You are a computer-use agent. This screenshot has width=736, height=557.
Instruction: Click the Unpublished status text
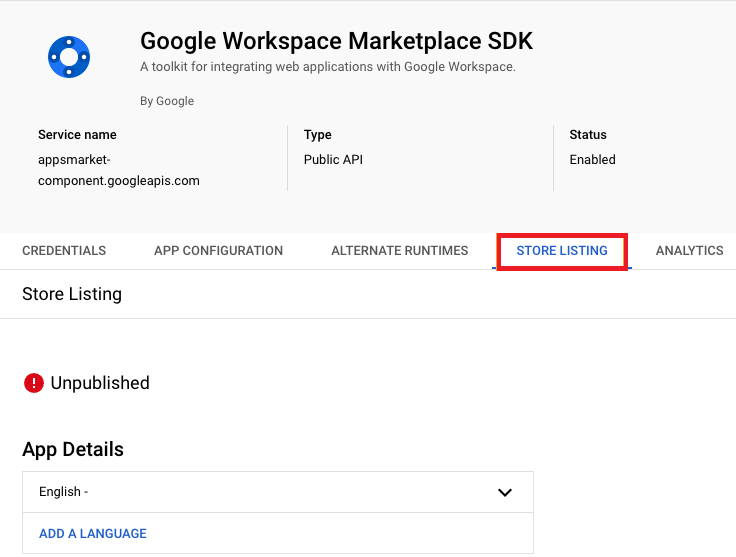(100, 383)
